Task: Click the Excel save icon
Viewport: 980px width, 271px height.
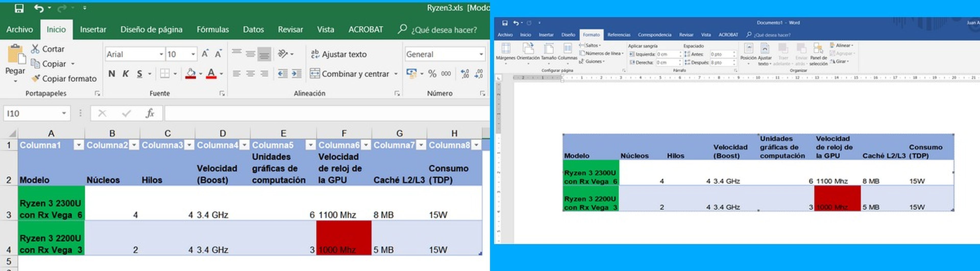Action: [19, 8]
